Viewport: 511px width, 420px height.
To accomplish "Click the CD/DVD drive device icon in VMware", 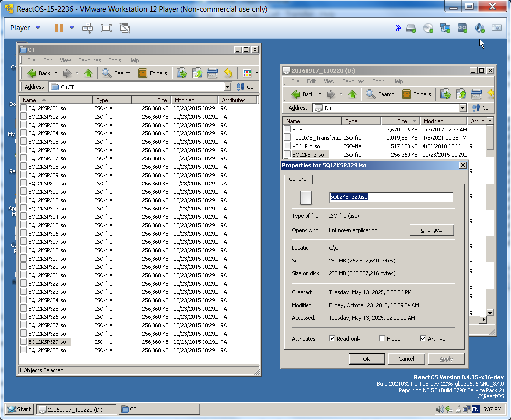I will 428,28.
